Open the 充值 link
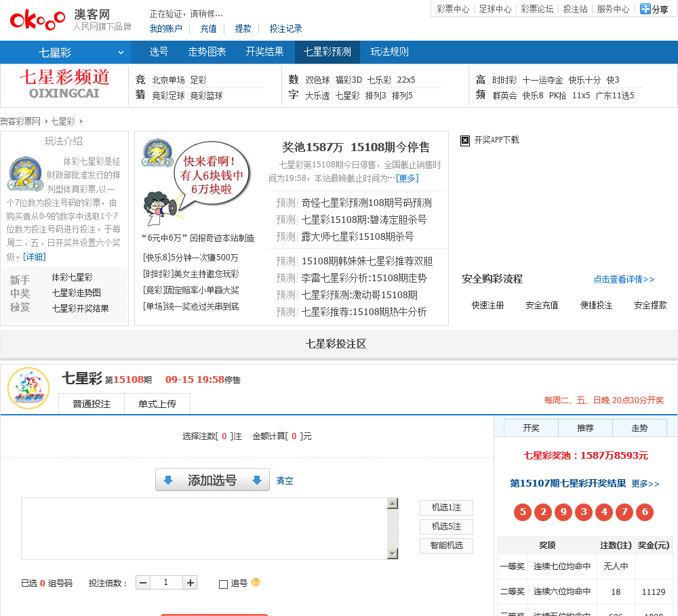 (208, 28)
